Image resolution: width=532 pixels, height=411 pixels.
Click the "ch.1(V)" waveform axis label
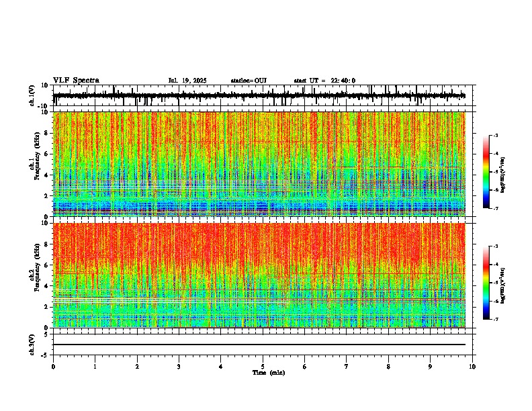pos(32,95)
